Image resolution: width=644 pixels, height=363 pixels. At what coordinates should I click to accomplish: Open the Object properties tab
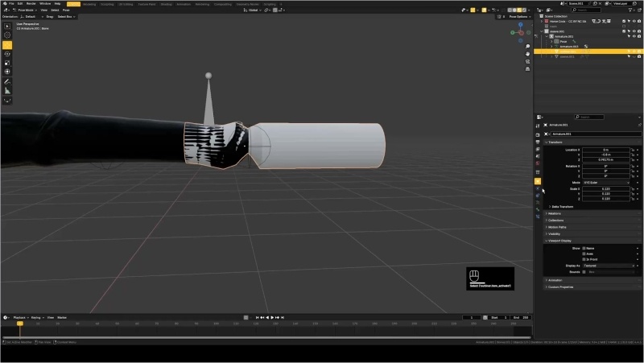tap(538, 181)
